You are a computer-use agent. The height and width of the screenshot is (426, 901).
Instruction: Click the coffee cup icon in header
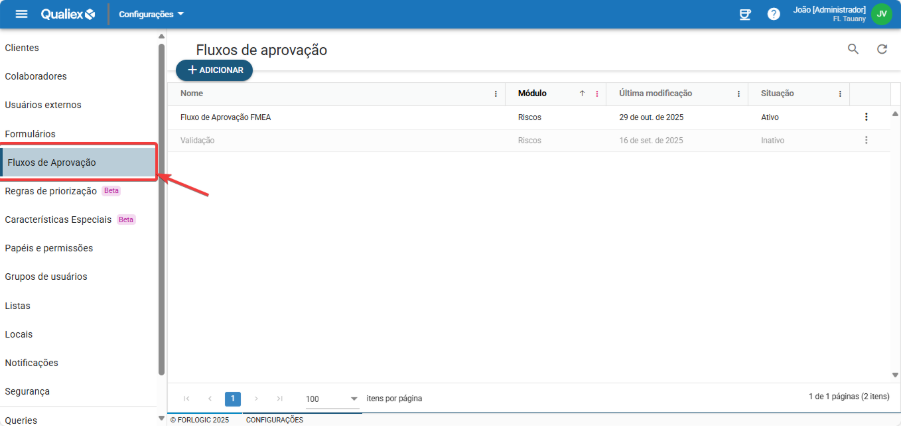tap(745, 14)
